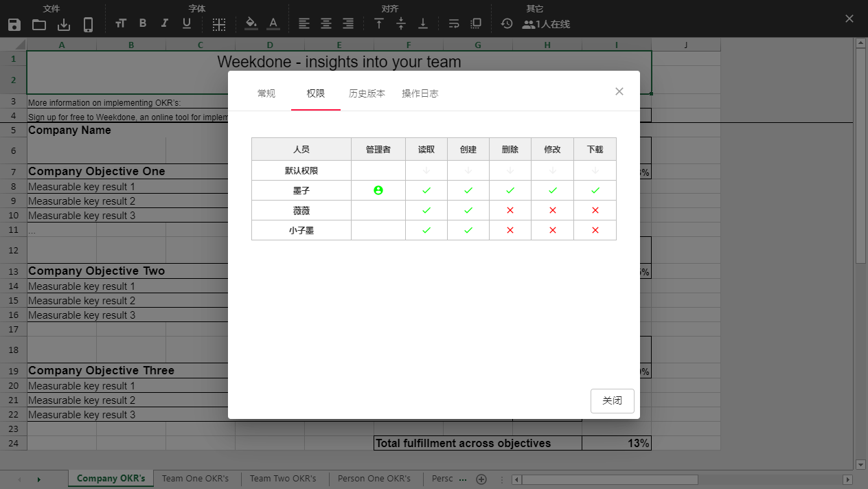Click the open folder icon
Viewport: 868px width, 489px height.
coord(39,25)
